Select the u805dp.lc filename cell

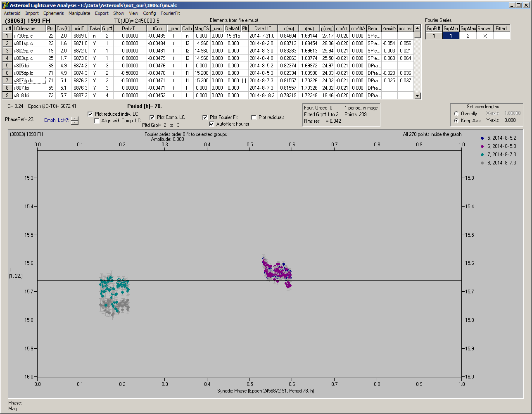pos(29,73)
